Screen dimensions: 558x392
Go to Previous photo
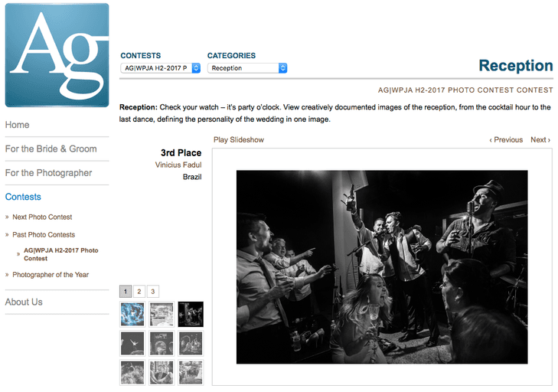click(506, 140)
